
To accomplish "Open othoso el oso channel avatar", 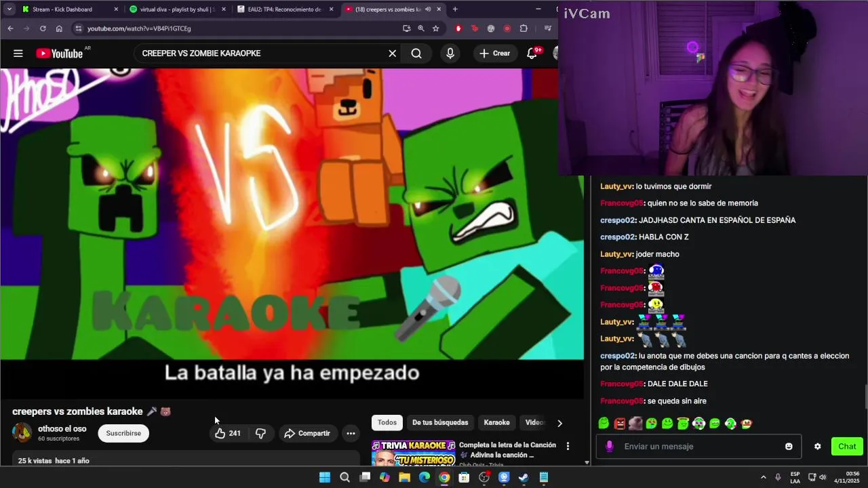I will [x=22, y=432].
